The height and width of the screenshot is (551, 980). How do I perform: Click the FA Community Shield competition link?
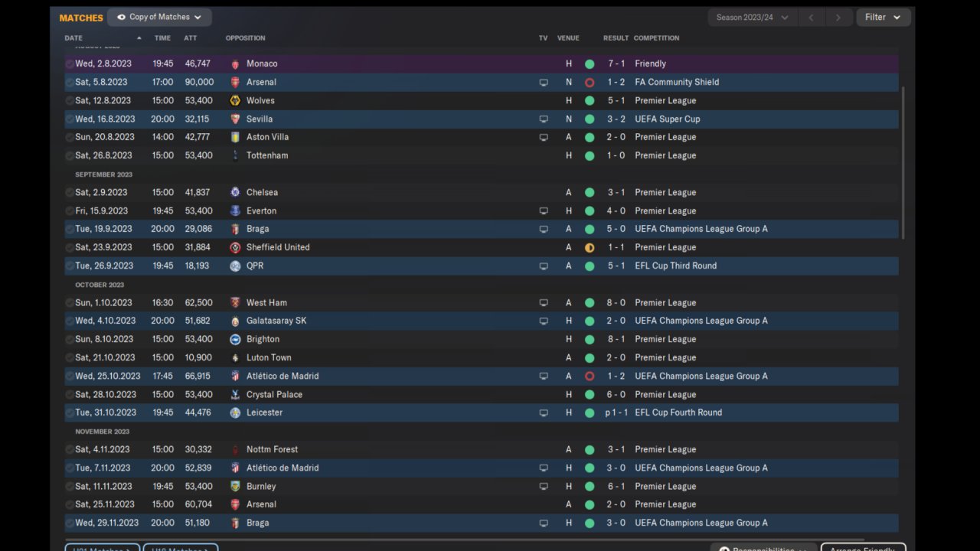click(x=677, y=82)
